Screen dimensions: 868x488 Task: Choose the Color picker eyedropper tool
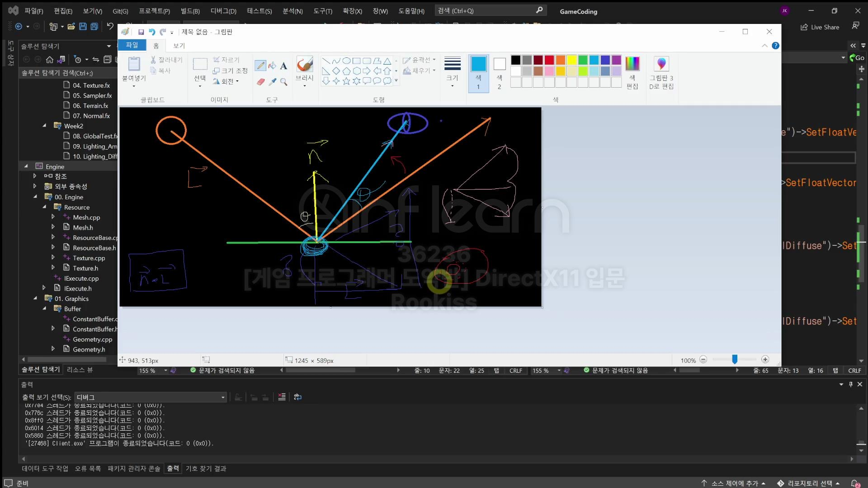click(272, 82)
